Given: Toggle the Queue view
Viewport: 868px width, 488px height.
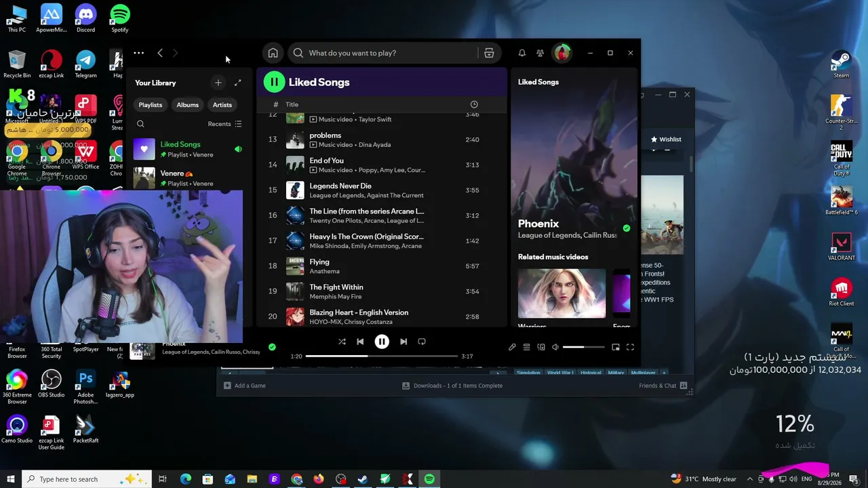Looking at the screenshot, I should pyautogui.click(x=526, y=347).
